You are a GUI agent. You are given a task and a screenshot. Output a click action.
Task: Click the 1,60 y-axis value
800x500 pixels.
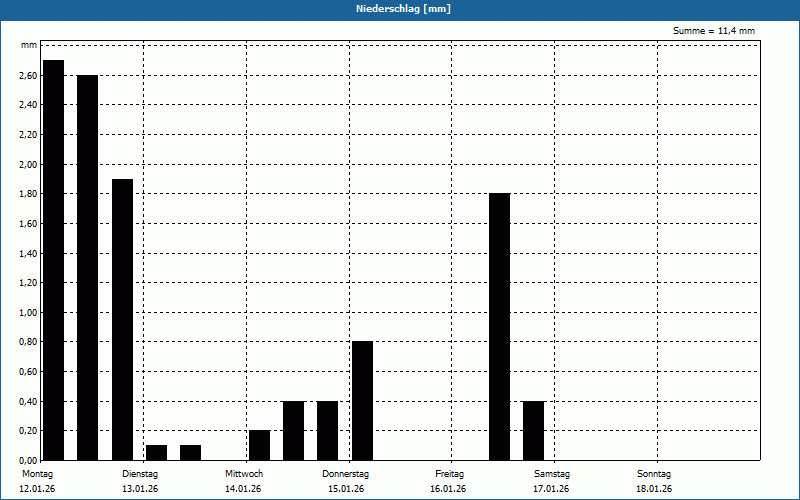(x=29, y=223)
